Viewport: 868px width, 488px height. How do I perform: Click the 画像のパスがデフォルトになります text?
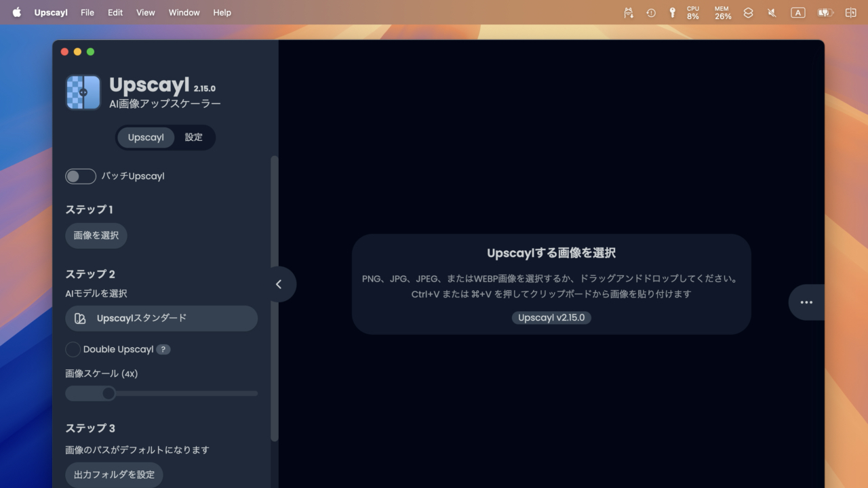(x=138, y=450)
